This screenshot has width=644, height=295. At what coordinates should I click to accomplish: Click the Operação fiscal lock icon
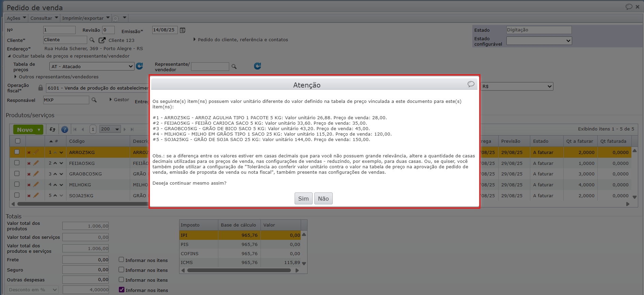[x=41, y=88]
